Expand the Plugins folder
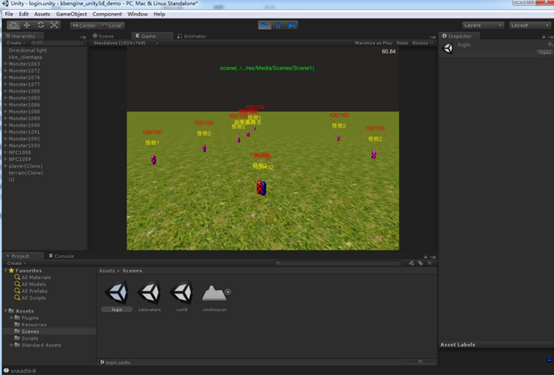This screenshot has height=375, width=554. pos(11,318)
